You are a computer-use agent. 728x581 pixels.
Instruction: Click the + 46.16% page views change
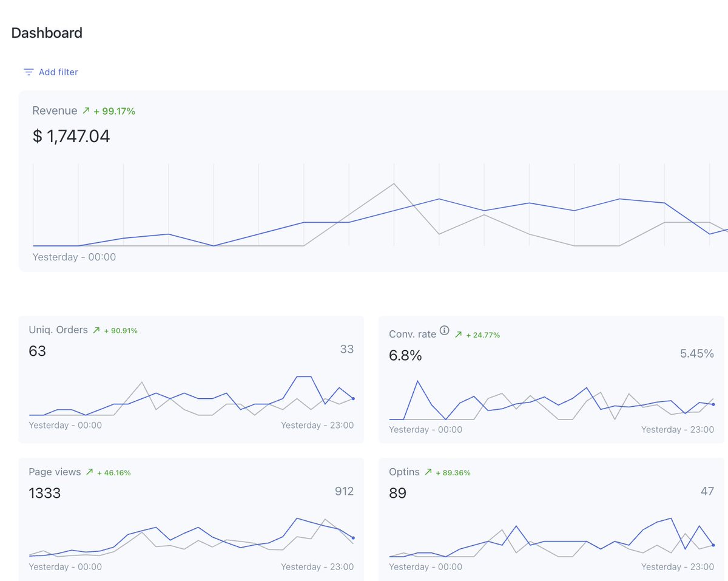coord(114,473)
